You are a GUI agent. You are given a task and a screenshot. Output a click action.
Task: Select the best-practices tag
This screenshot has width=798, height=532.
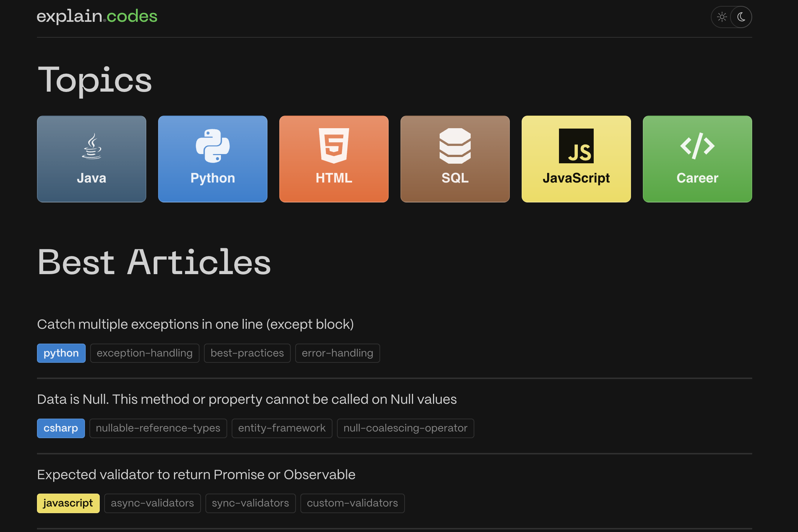pyautogui.click(x=247, y=353)
